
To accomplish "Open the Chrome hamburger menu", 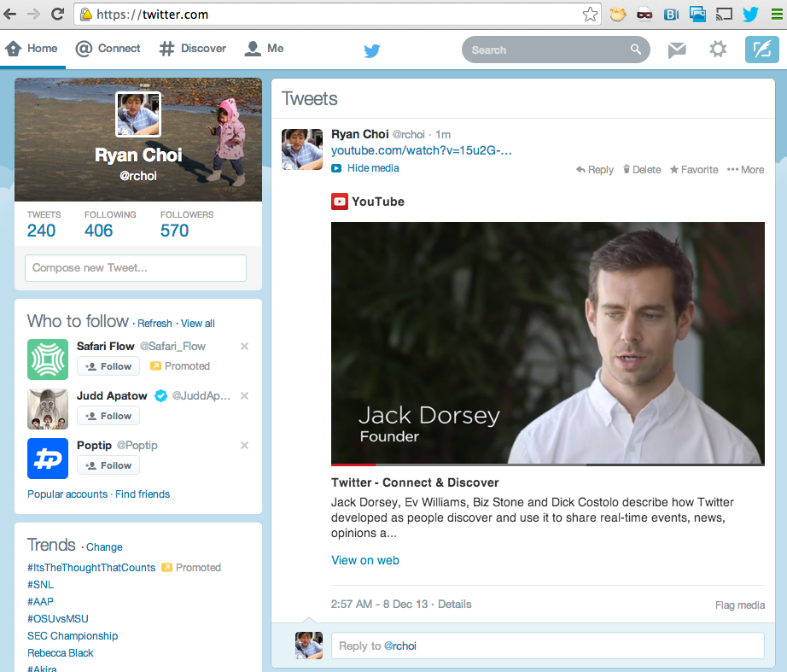I will click(x=777, y=14).
